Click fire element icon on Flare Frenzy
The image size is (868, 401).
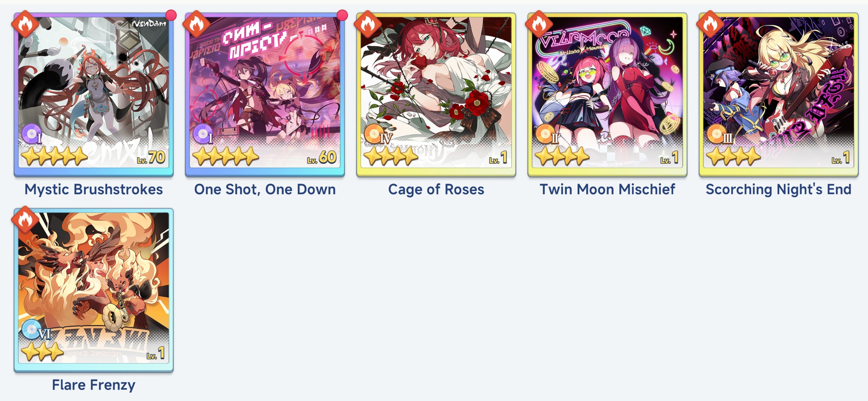coord(25,220)
